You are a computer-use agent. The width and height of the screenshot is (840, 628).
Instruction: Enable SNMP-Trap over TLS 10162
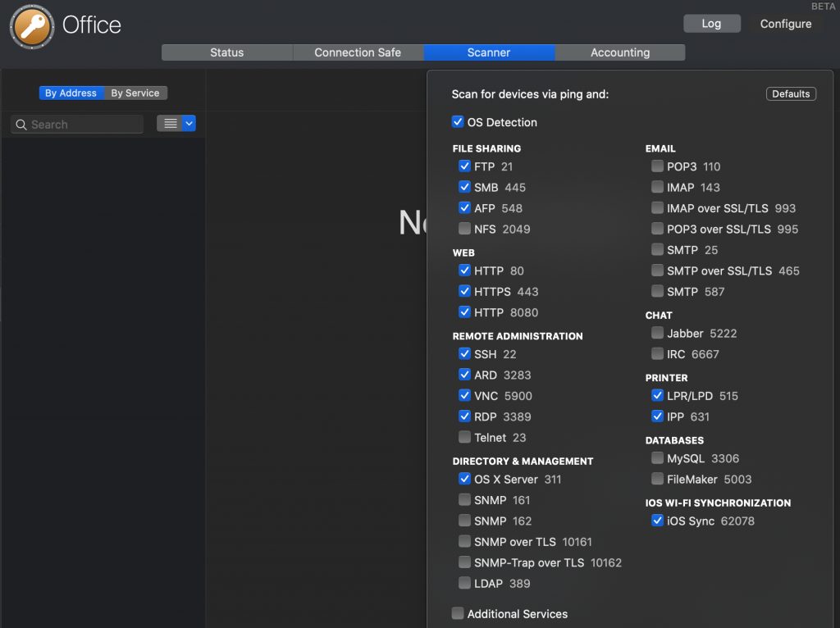click(x=464, y=562)
